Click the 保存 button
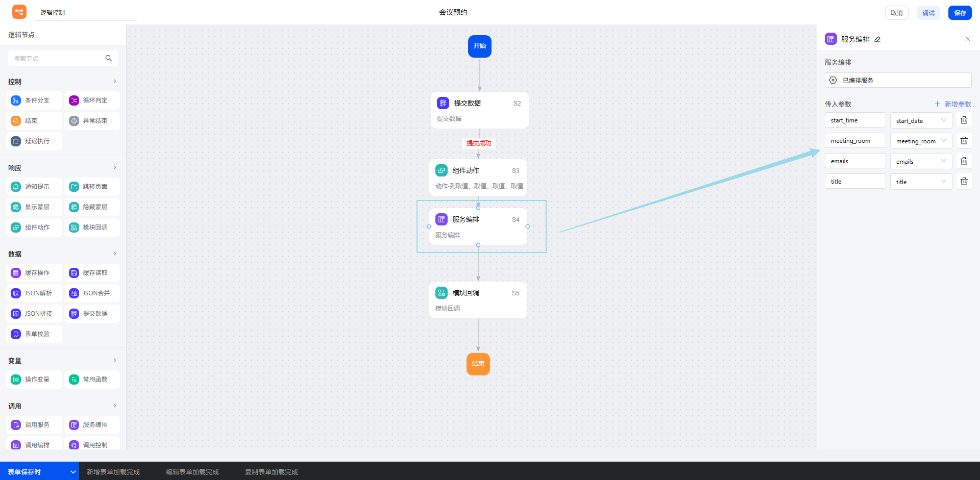This screenshot has width=980, height=480. 960,13
